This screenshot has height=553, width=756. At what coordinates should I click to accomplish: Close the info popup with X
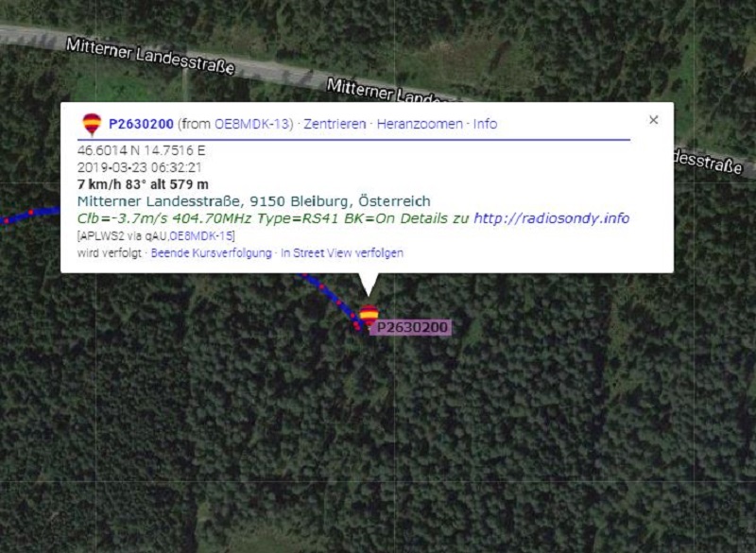[x=653, y=119]
